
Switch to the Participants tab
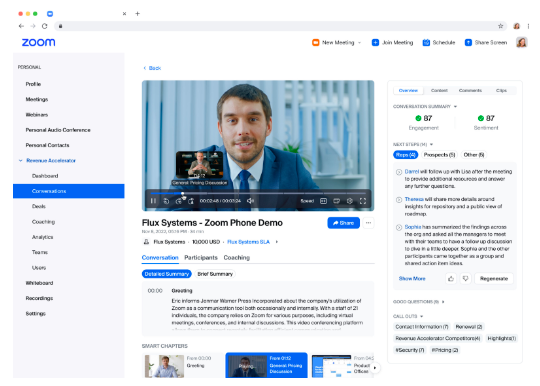[x=201, y=258]
